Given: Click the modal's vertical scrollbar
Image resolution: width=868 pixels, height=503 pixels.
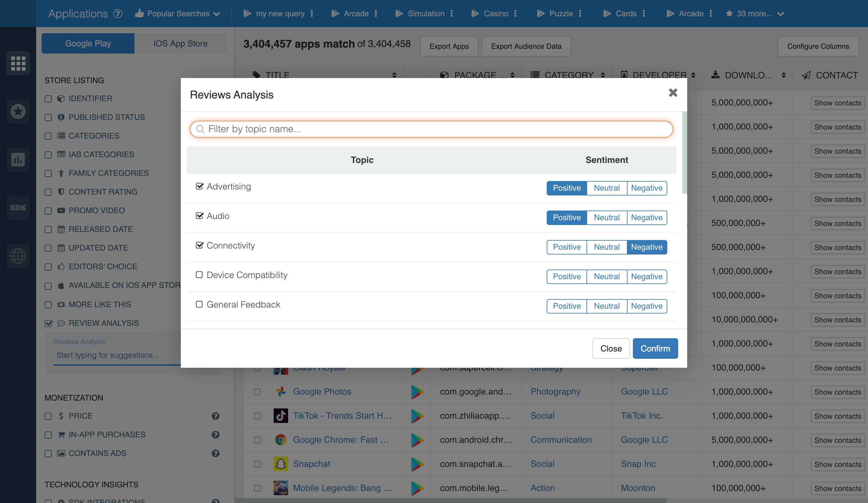Looking at the screenshot, I should [684, 153].
